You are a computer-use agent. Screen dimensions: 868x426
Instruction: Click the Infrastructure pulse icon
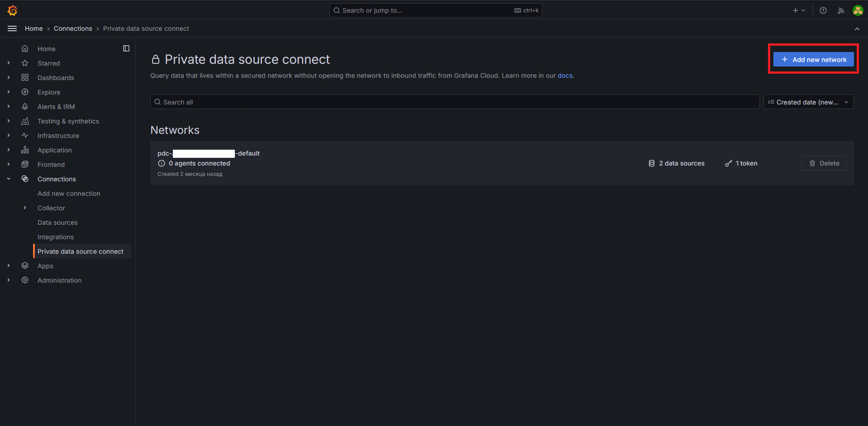tap(25, 135)
